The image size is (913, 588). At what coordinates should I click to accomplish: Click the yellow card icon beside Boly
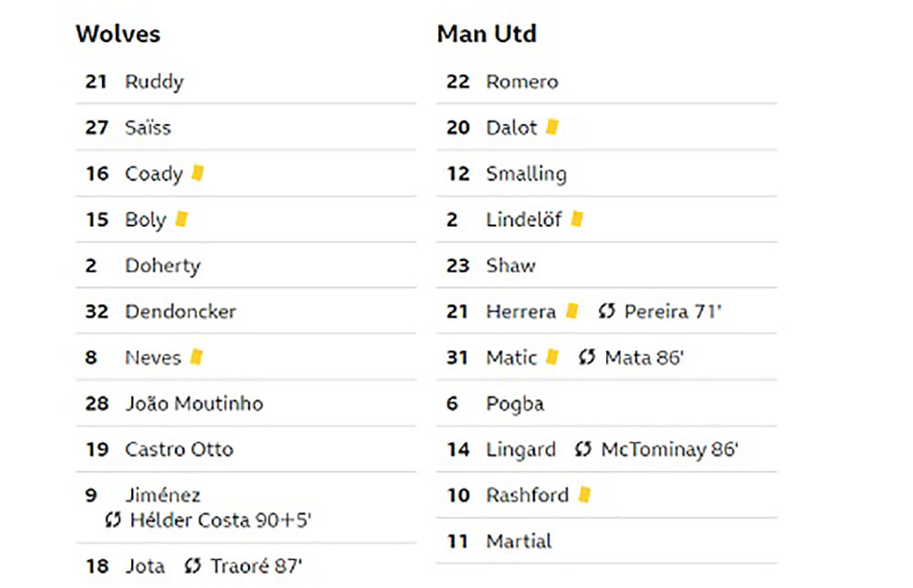(x=182, y=219)
